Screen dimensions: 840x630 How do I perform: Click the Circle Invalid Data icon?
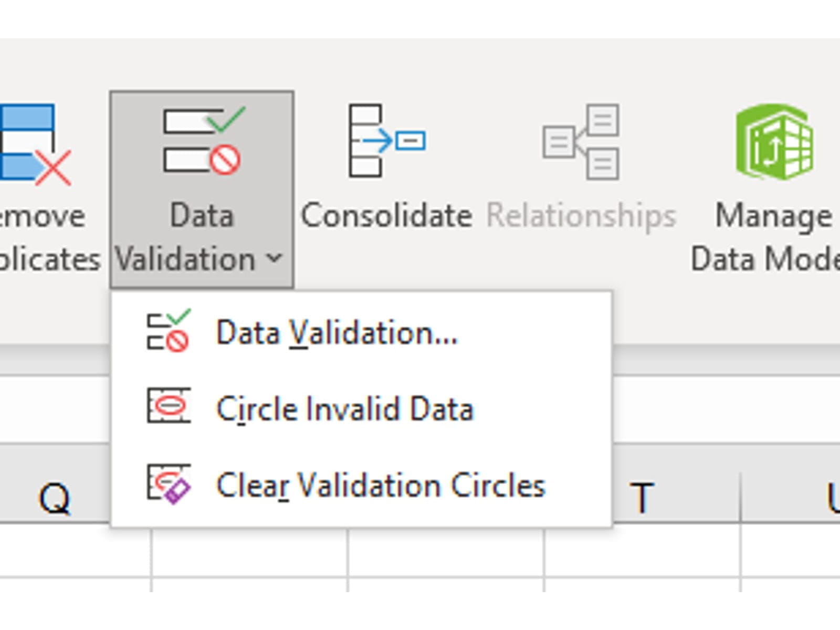168,406
